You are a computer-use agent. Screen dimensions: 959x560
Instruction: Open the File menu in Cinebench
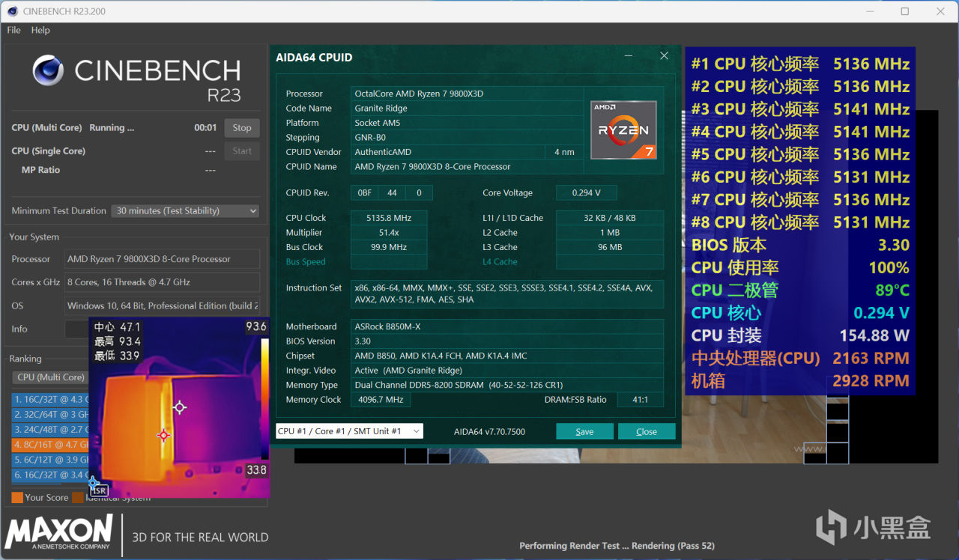coord(13,30)
